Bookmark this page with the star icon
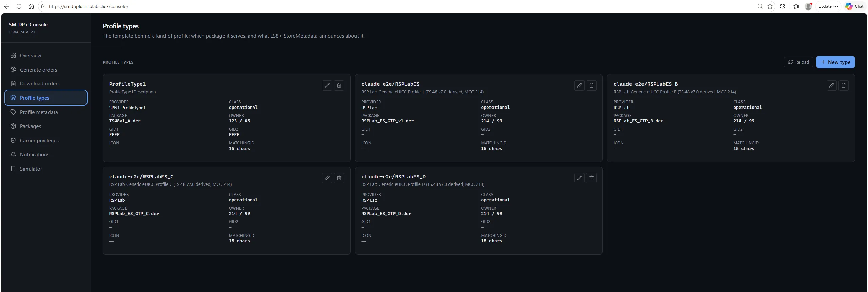This screenshot has height=292, width=868. 770,6
